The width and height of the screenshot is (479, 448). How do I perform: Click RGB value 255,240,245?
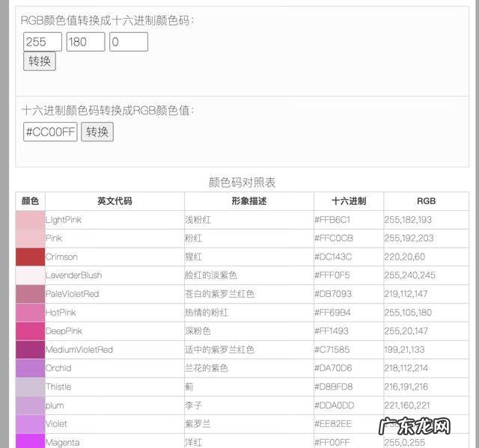point(409,275)
